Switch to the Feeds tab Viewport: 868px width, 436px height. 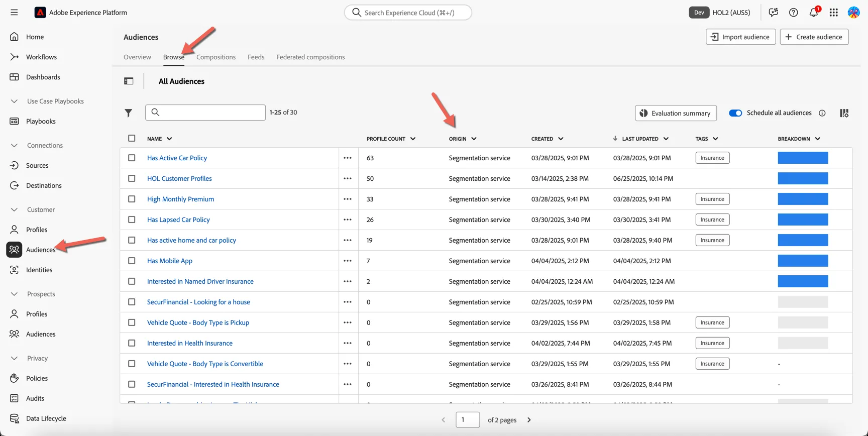pos(256,57)
